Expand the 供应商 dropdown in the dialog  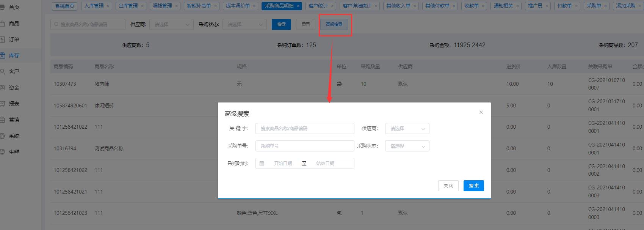click(x=407, y=129)
